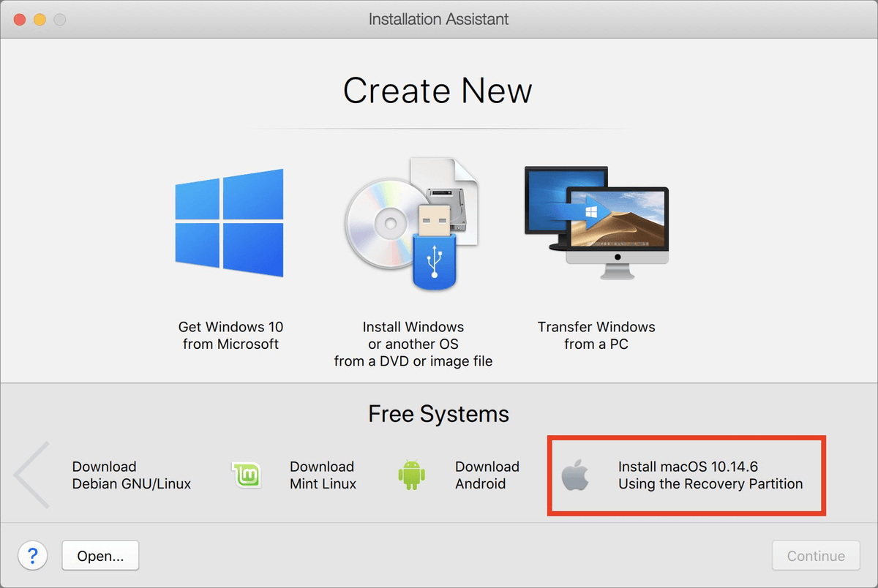Screen dimensions: 878x588
Task: Click the Create New title heading
Action: coord(438,90)
